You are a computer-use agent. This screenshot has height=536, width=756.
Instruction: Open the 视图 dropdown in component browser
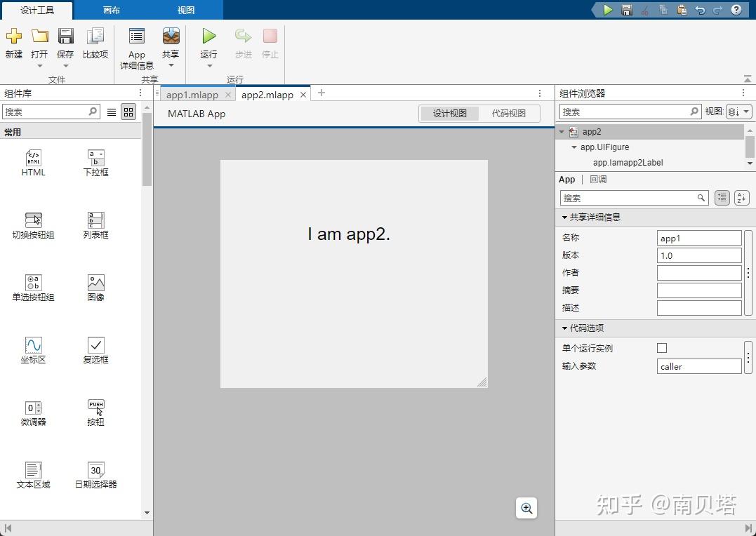[741, 111]
